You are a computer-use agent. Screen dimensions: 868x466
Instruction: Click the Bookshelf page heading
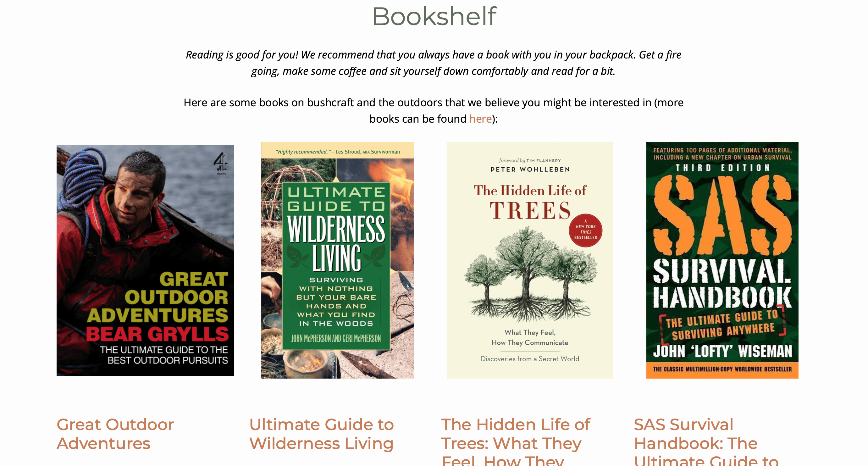(x=434, y=16)
